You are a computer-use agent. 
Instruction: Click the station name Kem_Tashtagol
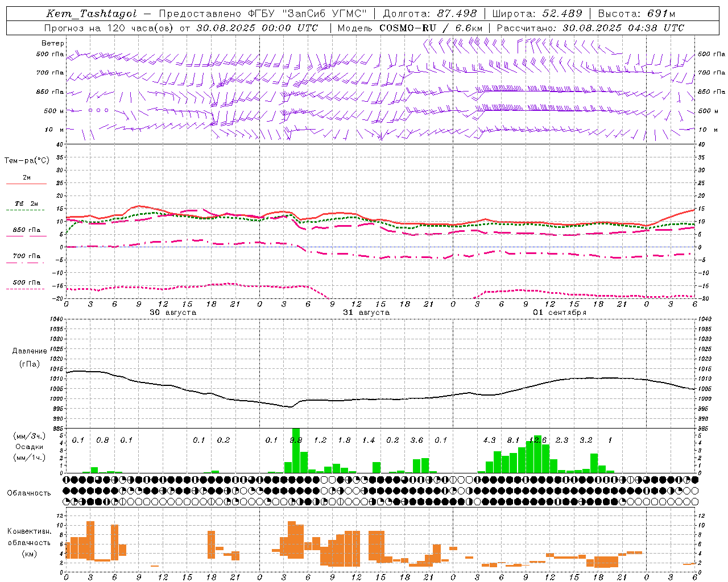point(92,14)
